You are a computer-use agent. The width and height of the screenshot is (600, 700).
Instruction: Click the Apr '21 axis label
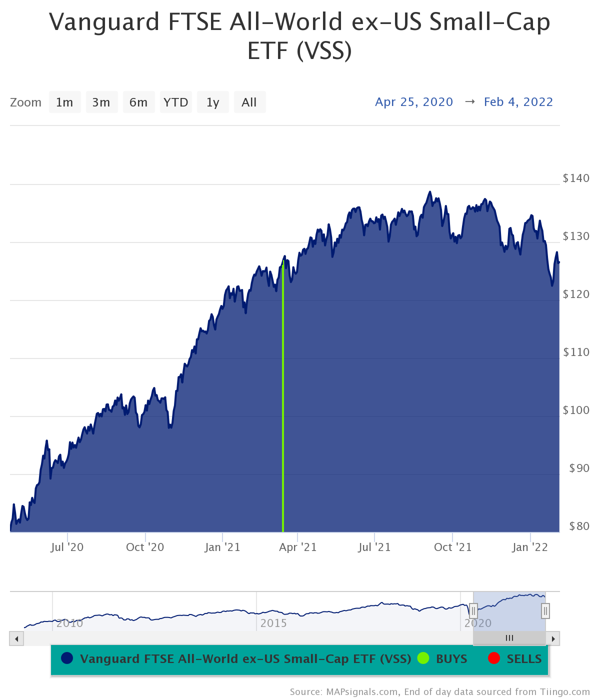tap(298, 547)
